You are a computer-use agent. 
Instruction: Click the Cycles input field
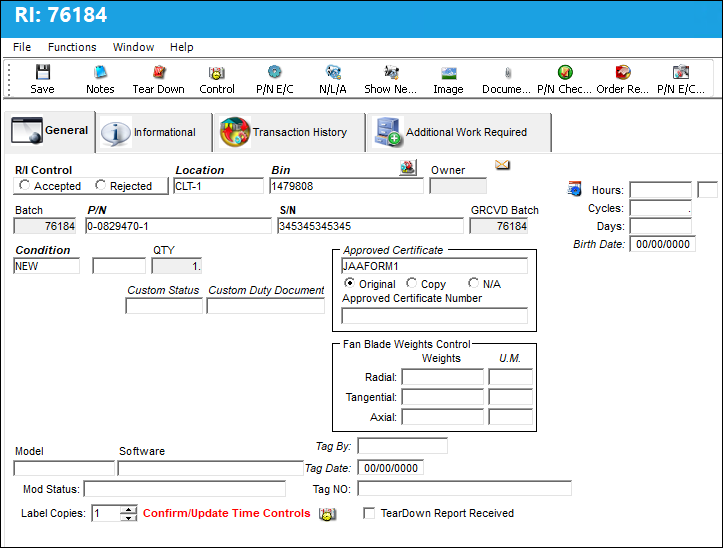click(x=660, y=208)
